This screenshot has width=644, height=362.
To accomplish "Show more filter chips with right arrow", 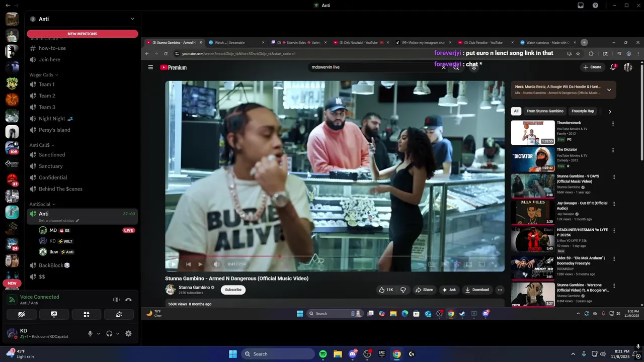I will tap(610, 112).
